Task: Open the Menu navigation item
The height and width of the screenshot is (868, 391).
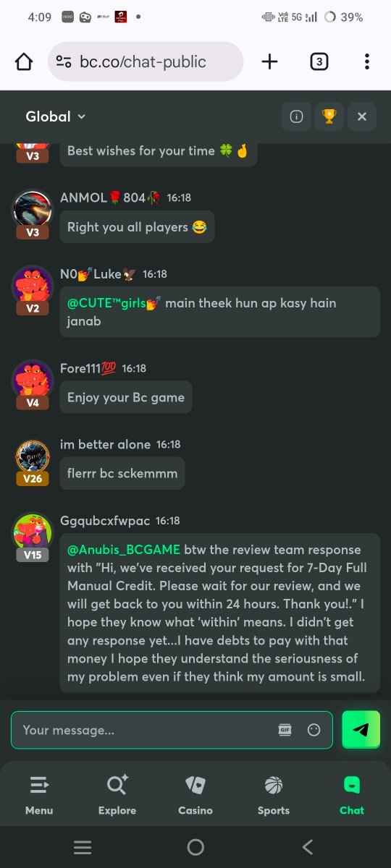Action: [x=39, y=794]
